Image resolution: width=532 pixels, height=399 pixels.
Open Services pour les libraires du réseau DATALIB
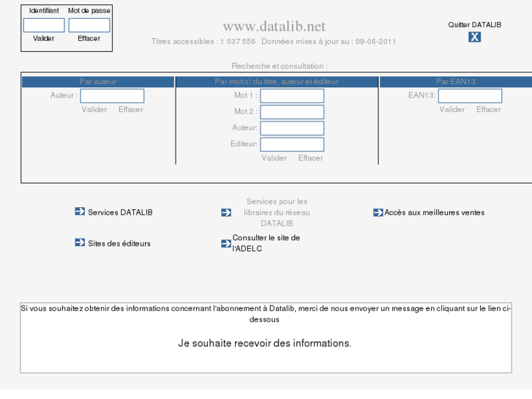pos(277,212)
